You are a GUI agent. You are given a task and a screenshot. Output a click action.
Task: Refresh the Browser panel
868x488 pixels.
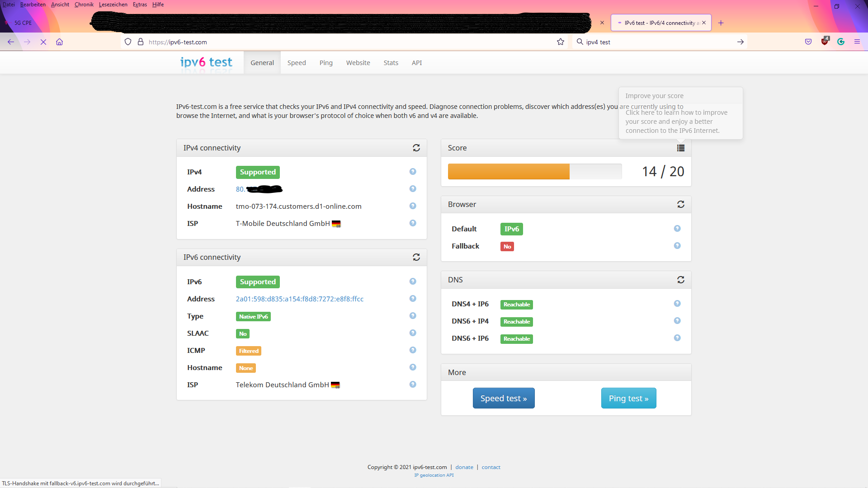tap(680, 204)
